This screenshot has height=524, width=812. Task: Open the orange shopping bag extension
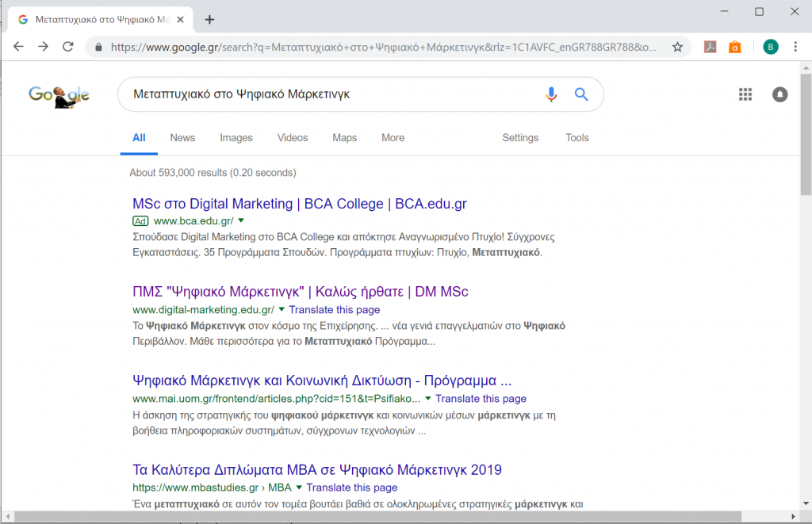735,47
